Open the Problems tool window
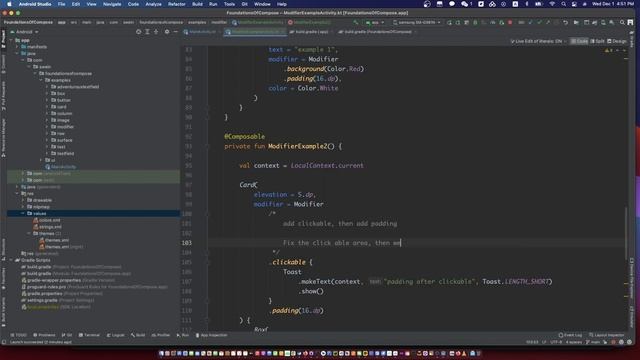 (x=44, y=335)
